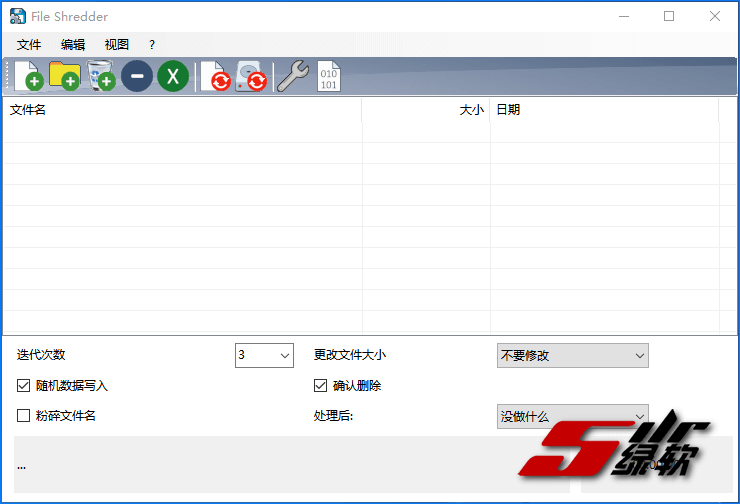The height and width of the screenshot is (504, 740).
Task: Open the 编辑 menu
Action: click(x=73, y=45)
